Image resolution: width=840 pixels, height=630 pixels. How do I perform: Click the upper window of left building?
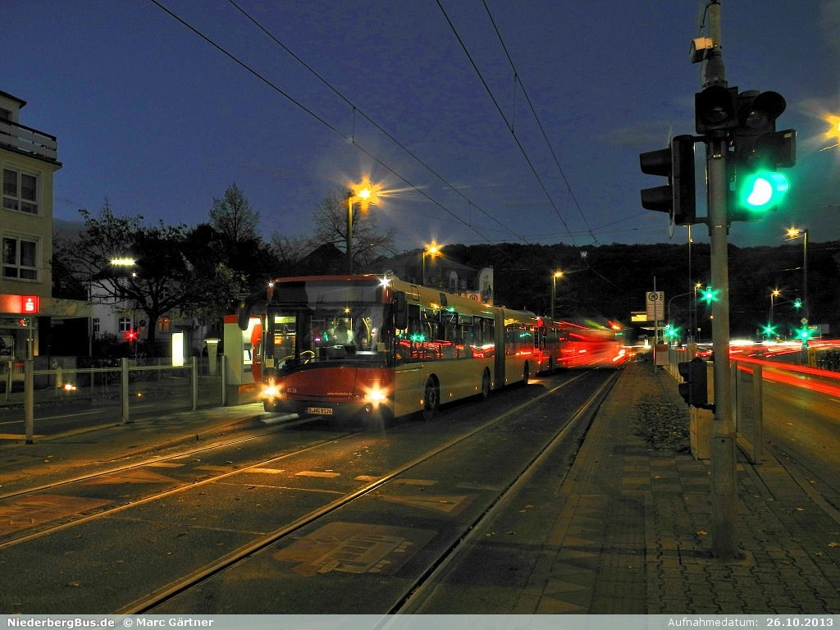[x=21, y=191]
